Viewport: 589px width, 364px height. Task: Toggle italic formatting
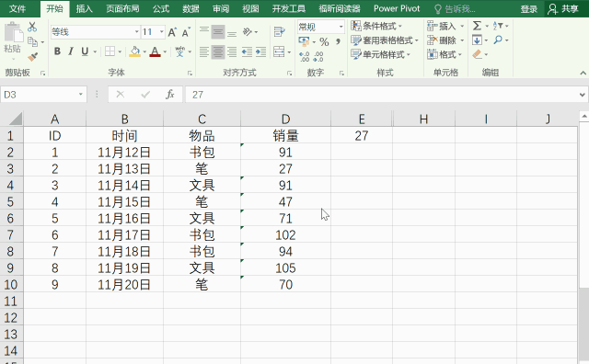tap(71, 51)
